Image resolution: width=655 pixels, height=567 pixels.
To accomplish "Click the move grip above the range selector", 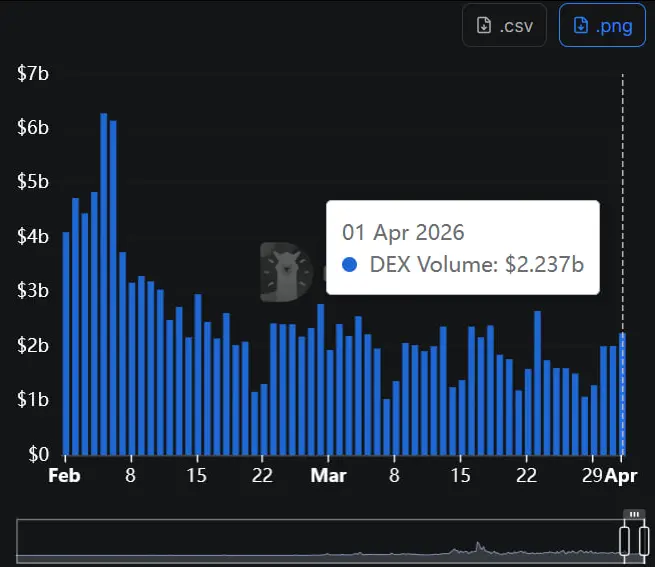I will coord(634,514).
